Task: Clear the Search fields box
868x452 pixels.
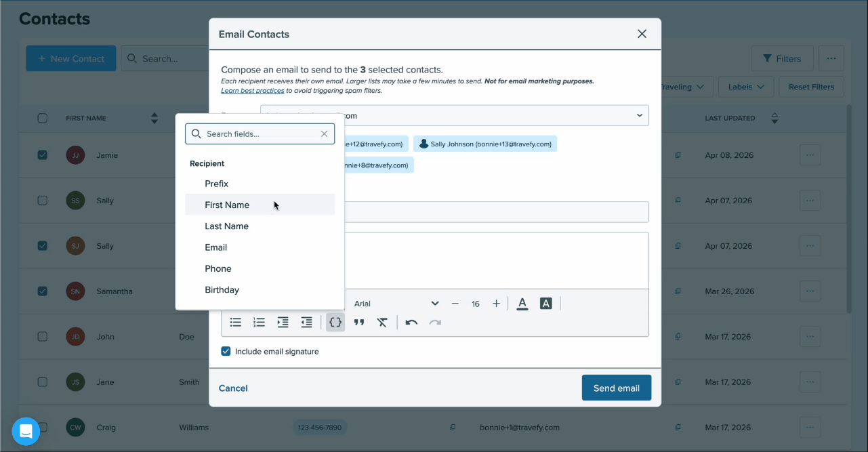Action: tap(325, 134)
